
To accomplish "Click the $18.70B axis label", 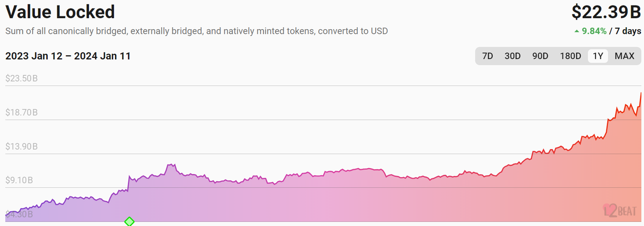I will 22,112.
